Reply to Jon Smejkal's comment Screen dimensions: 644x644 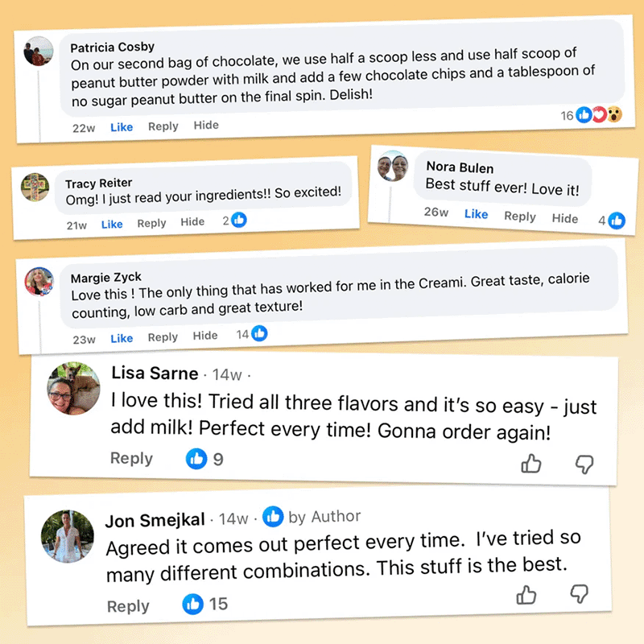[128, 606]
